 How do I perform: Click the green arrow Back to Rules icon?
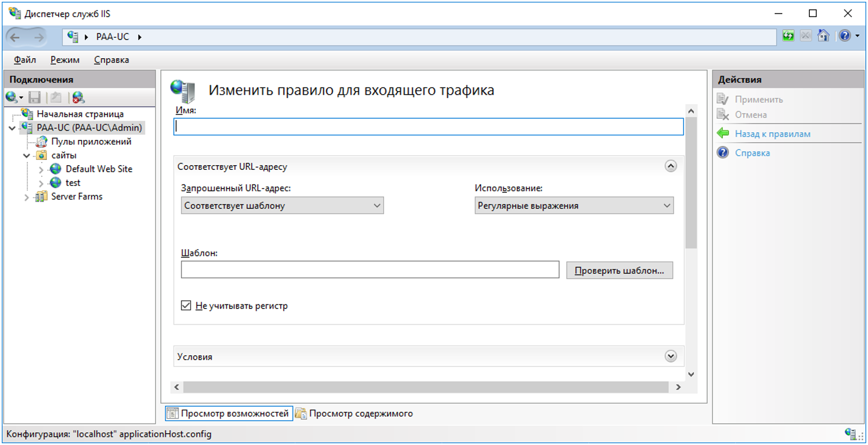pos(723,133)
